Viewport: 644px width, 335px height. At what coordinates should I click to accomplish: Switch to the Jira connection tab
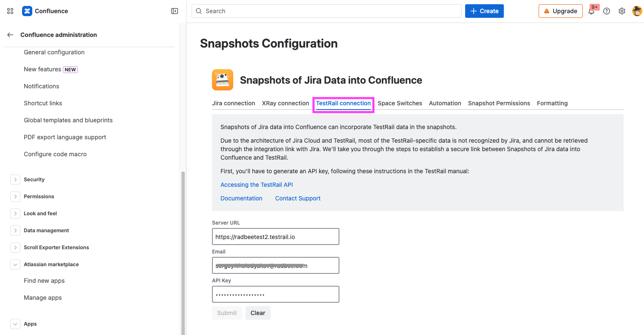point(234,103)
